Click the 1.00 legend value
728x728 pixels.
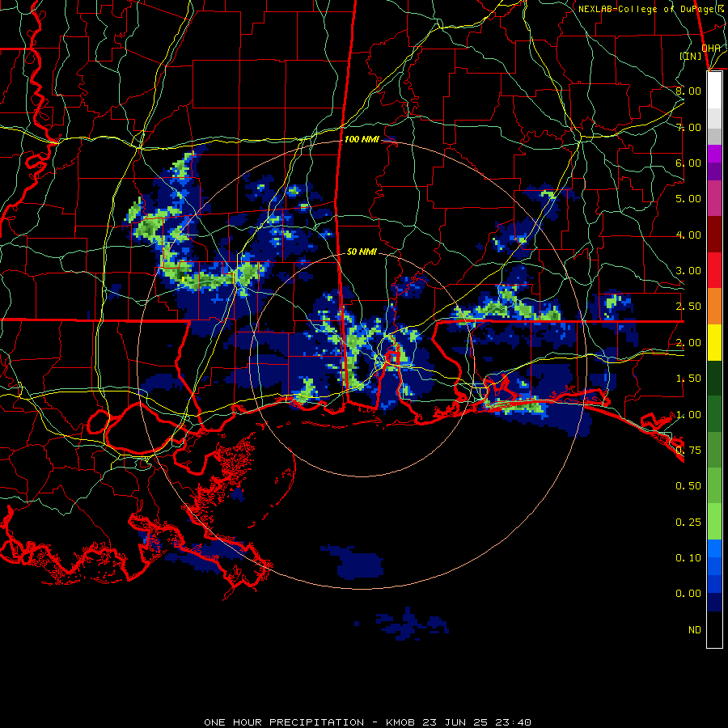(x=688, y=415)
